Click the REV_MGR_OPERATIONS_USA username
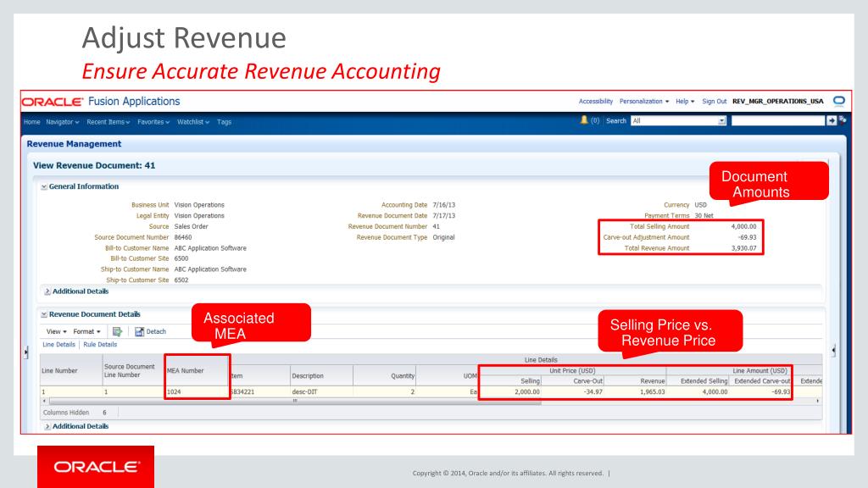The image size is (868, 488). click(x=778, y=102)
